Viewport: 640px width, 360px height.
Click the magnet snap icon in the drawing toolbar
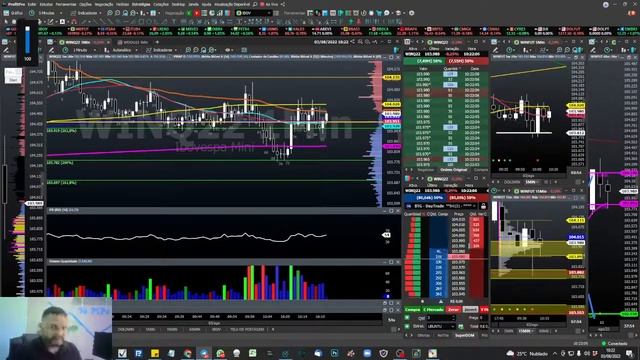pos(74,21)
